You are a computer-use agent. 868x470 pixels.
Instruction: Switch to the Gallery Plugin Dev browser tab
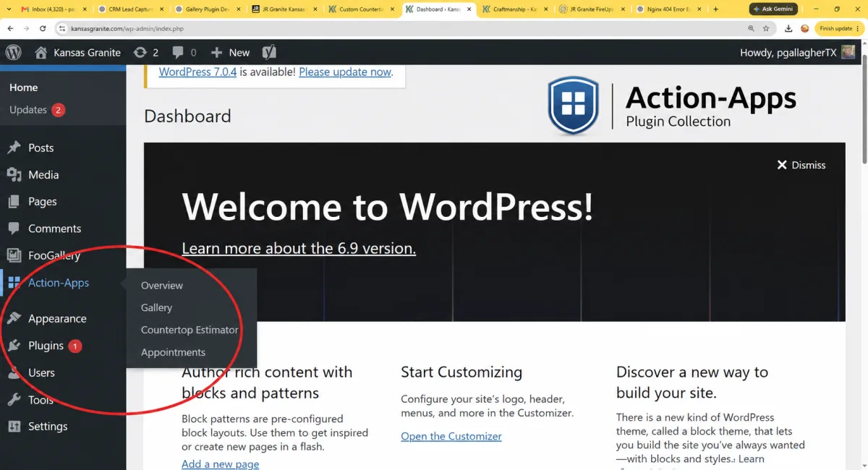point(208,9)
